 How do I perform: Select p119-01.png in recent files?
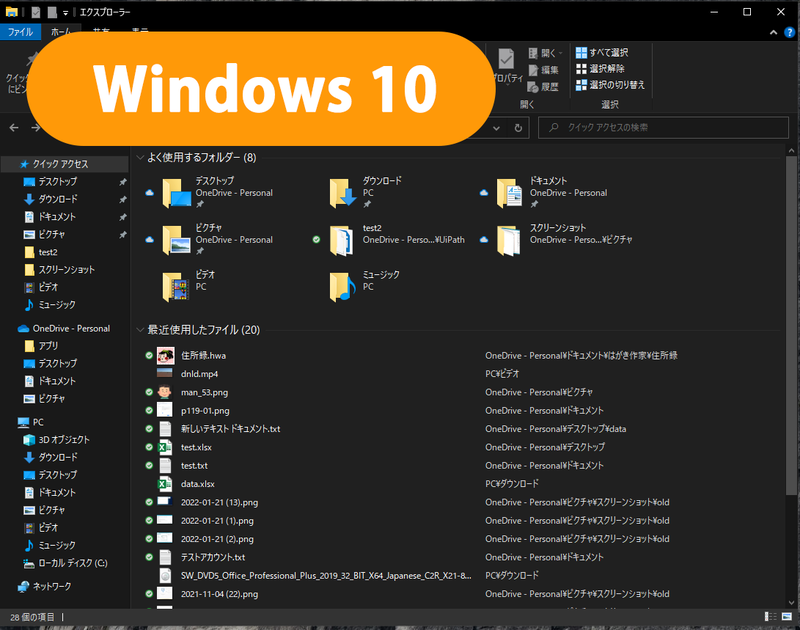[x=205, y=411]
